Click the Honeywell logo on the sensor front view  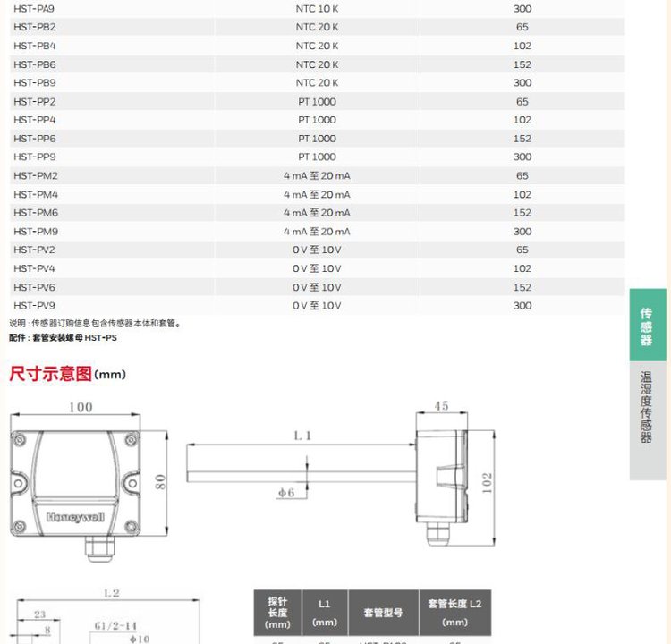tap(75, 517)
